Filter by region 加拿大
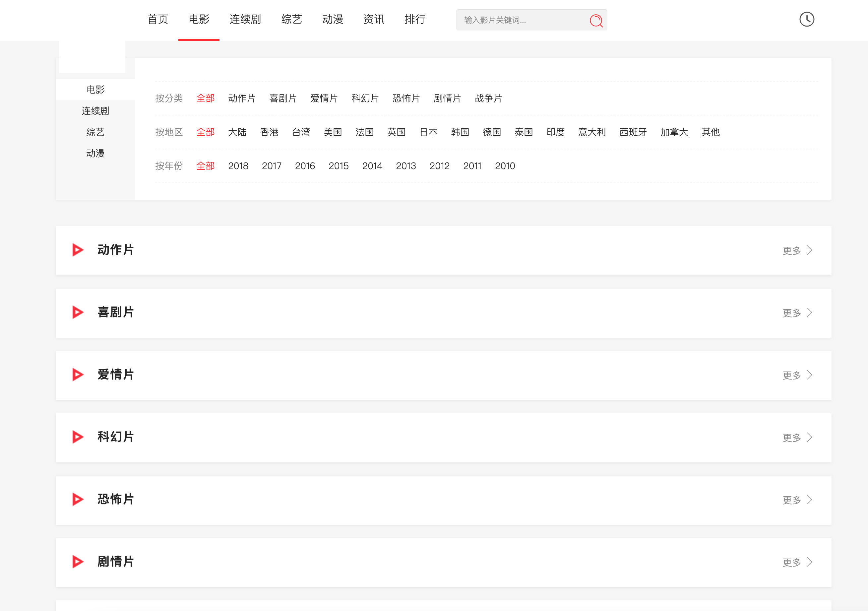 point(674,132)
